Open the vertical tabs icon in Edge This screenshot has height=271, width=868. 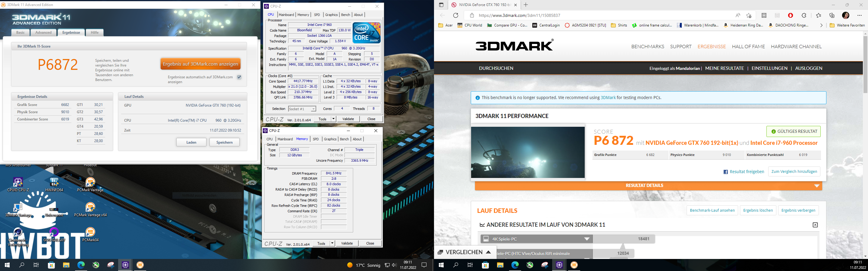(x=441, y=5)
